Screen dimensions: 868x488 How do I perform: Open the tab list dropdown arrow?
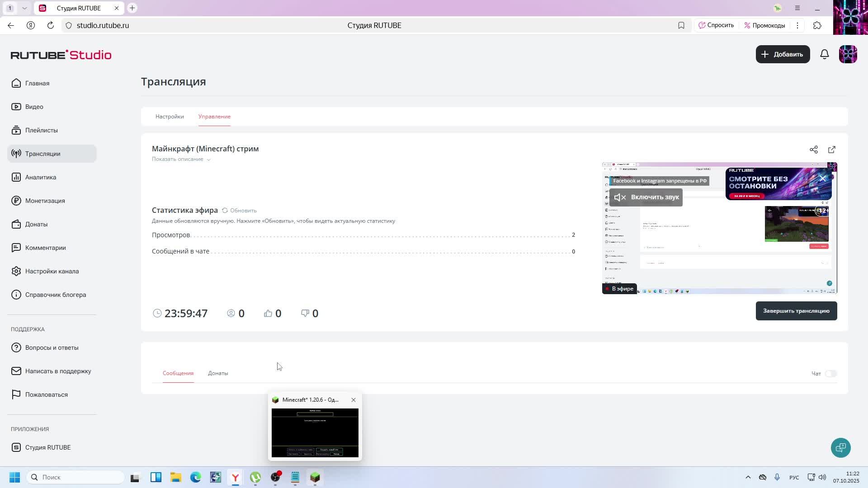click(x=24, y=8)
